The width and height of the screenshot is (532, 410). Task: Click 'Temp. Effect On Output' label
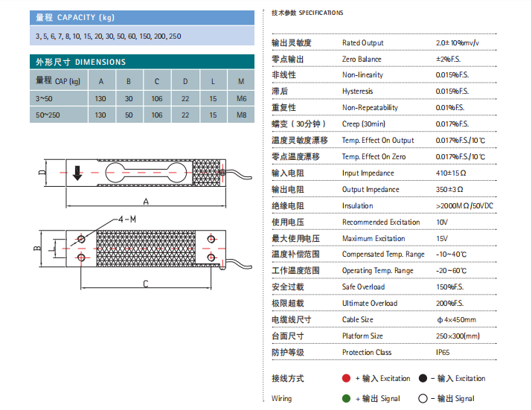(378, 140)
